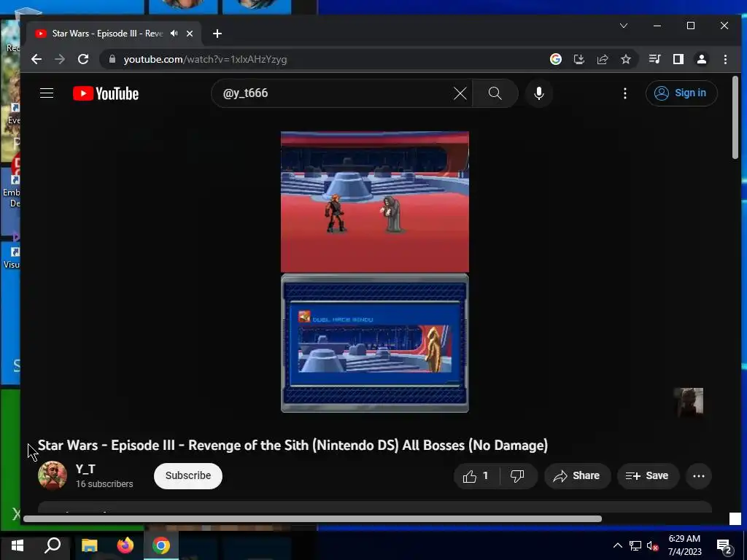Save the video to playlist
Screen dimensions: 747x560
648,475
